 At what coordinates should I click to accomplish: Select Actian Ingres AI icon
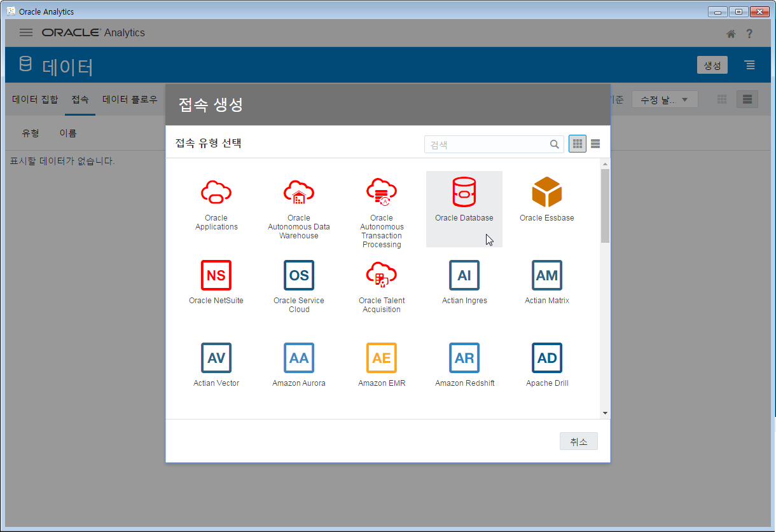(464, 275)
